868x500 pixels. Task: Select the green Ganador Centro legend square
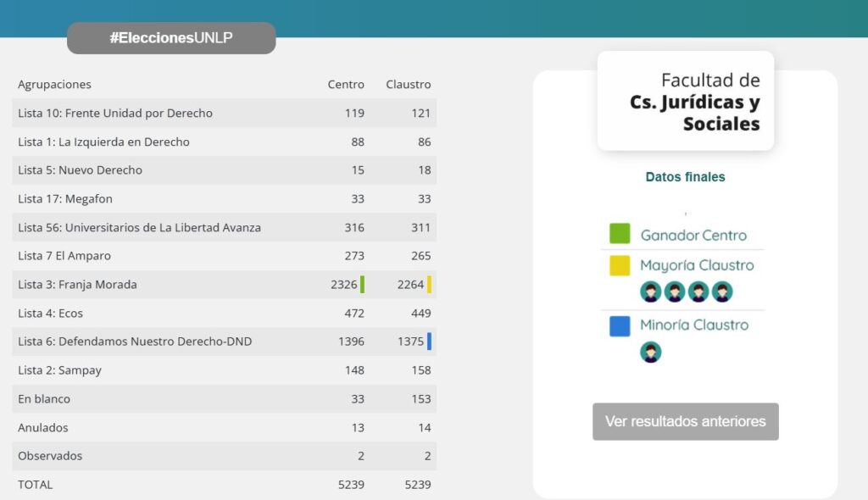pos(620,234)
